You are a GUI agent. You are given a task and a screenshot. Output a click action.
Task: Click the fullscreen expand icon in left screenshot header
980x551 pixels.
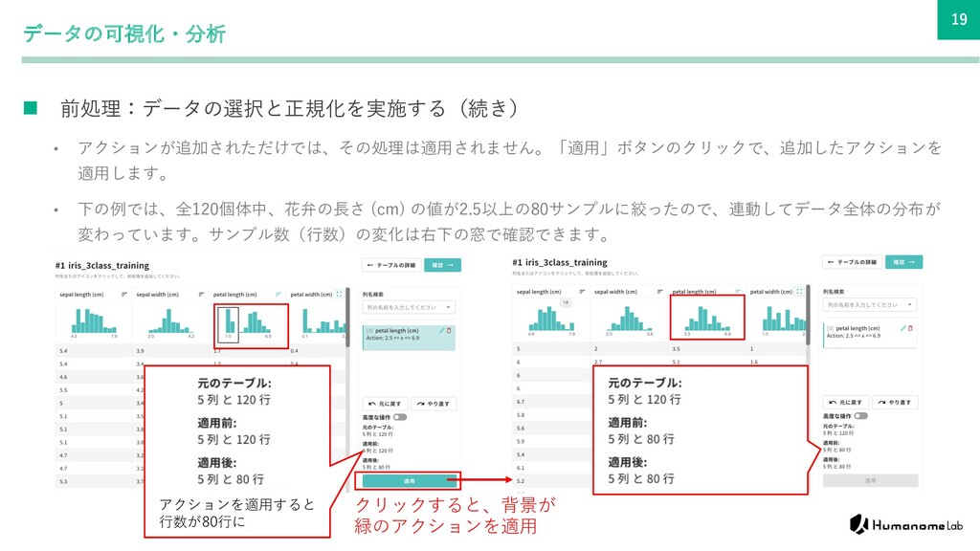click(x=340, y=295)
